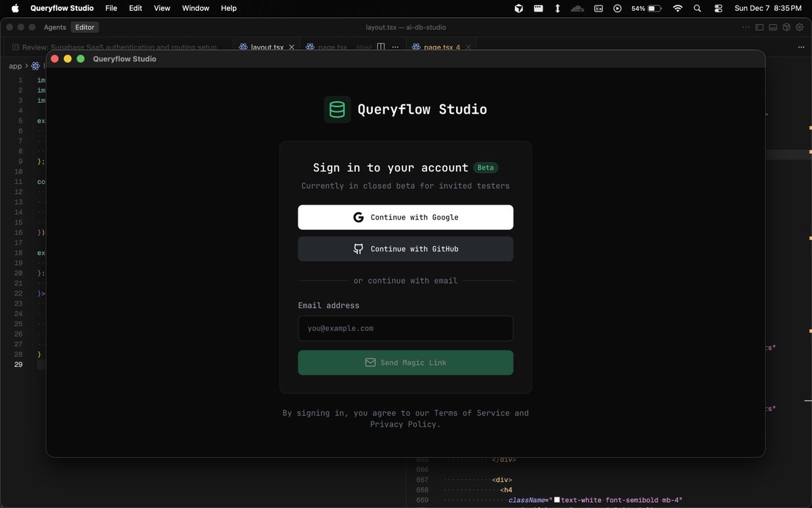
Task: Open the File menu
Action: [111, 8]
